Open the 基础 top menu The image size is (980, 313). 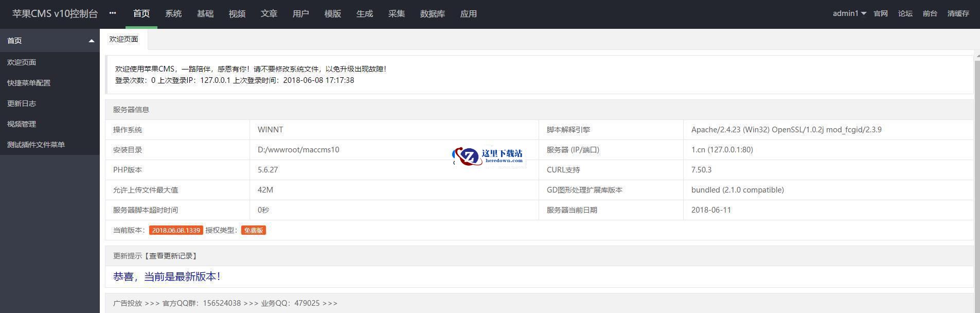[205, 14]
